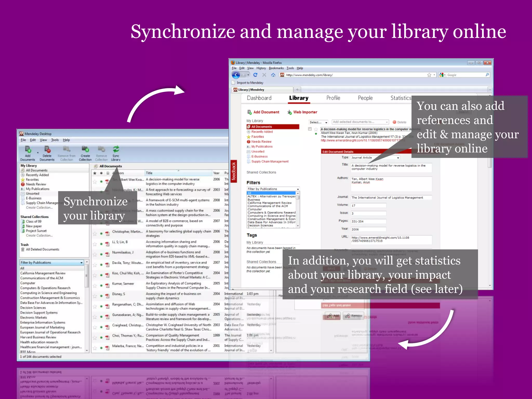Click Firefox Back navigation button
The height and width of the screenshot is (399, 532).
(x=236, y=75)
